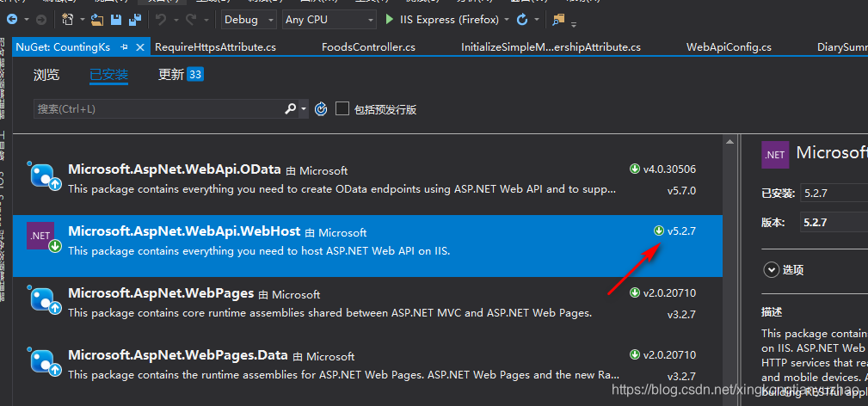Image resolution: width=868 pixels, height=406 pixels.
Task: Click installed indicator on WebPages v2.0.20710 row
Action: pos(635,292)
